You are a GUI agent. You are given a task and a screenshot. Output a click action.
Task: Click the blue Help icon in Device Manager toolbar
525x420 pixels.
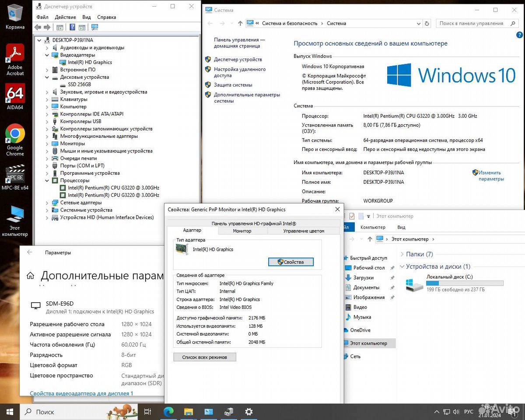tap(72, 27)
